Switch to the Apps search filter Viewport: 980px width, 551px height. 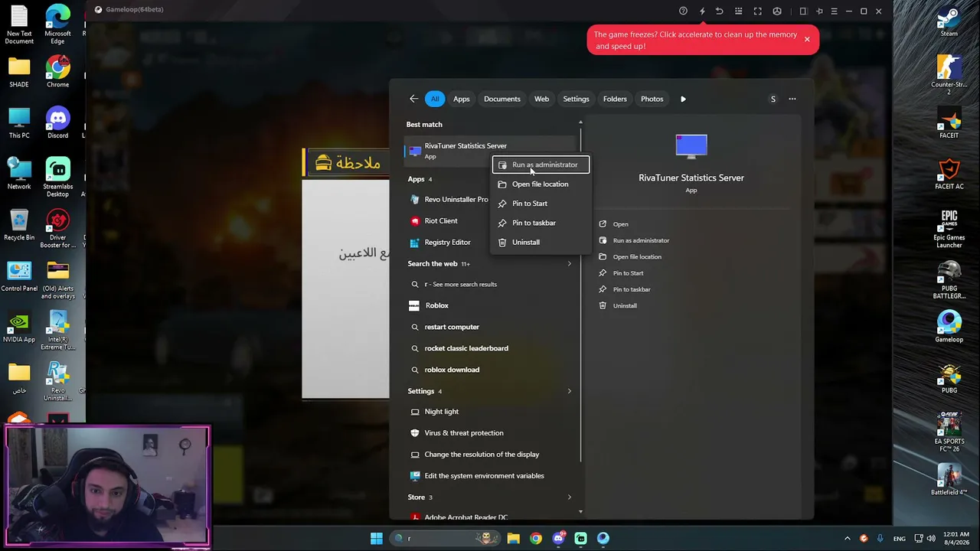461,99
